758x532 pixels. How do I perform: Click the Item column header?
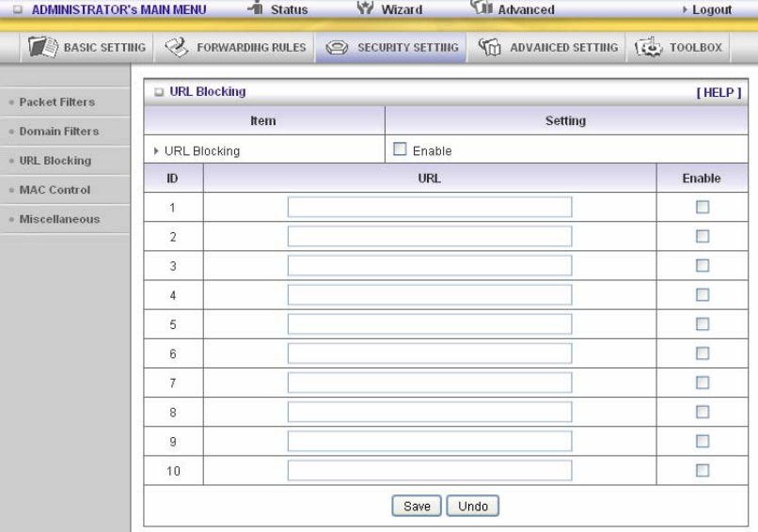263,121
